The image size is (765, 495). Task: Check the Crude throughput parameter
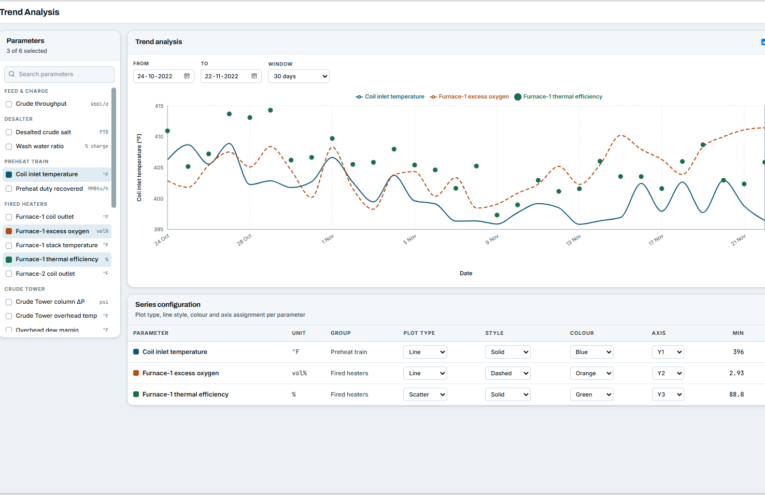tap(9, 104)
